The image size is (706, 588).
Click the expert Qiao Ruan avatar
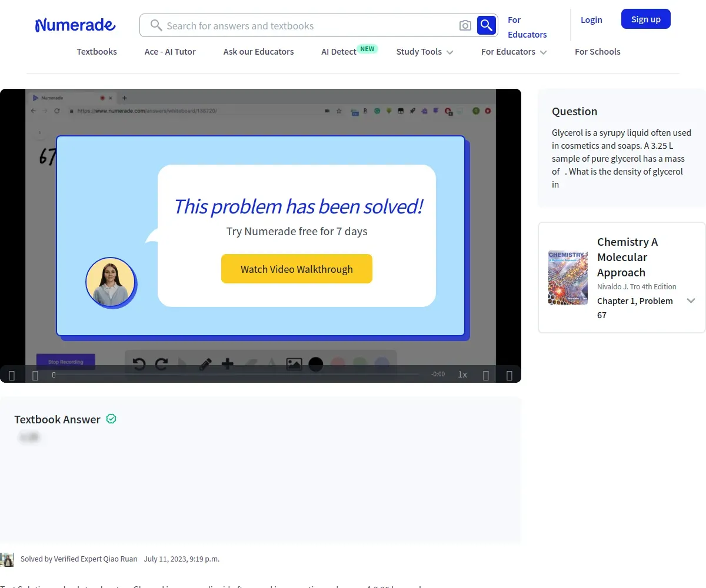click(x=7, y=559)
